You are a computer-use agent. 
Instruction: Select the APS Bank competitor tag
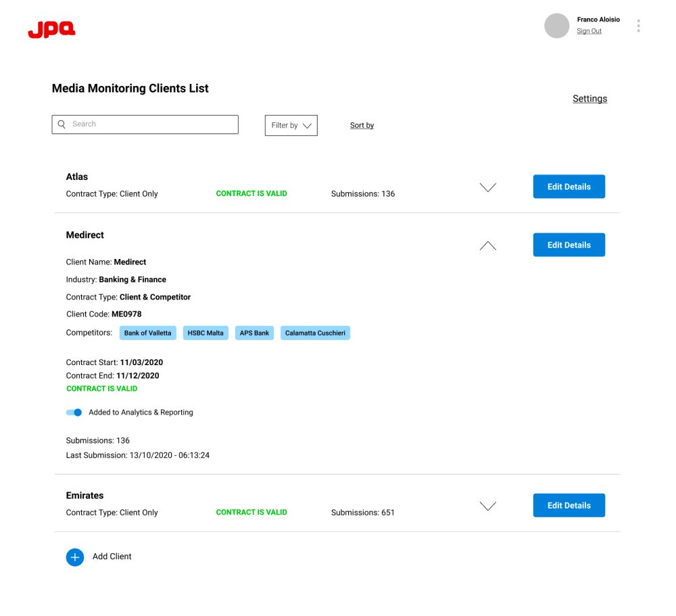pyautogui.click(x=254, y=333)
